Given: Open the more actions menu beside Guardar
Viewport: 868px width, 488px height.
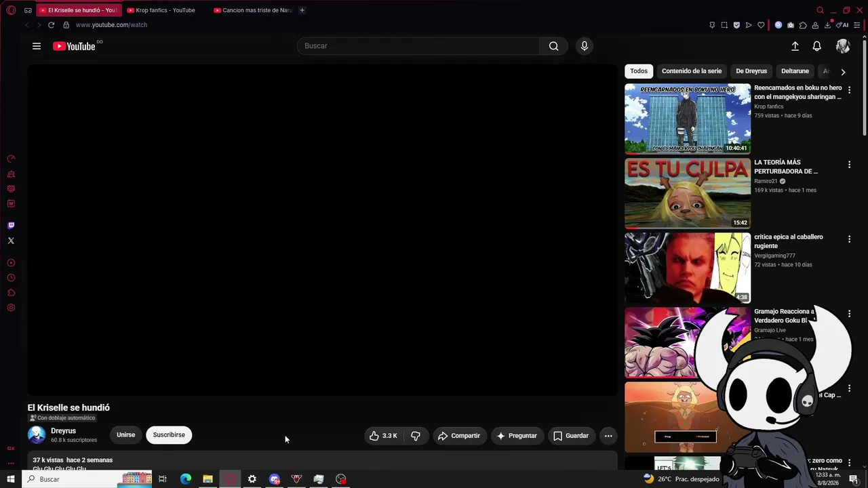Looking at the screenshot, I should pyautogui.click(x=608, y=436).
